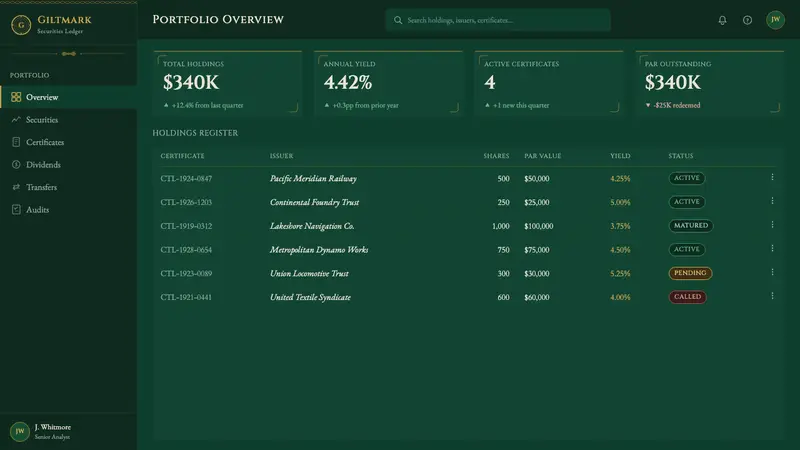Sort by Certificate column header

pyautogui.click(x=182, y=156)
